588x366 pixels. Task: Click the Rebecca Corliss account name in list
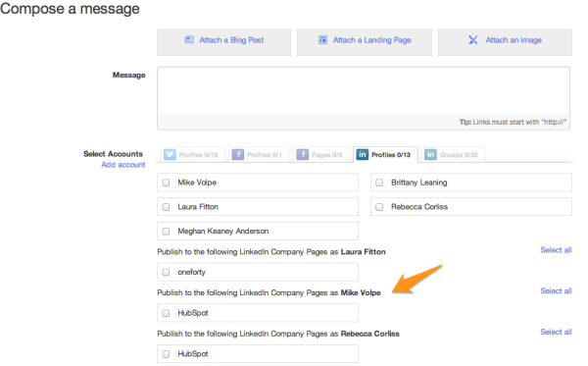point(419,207)
